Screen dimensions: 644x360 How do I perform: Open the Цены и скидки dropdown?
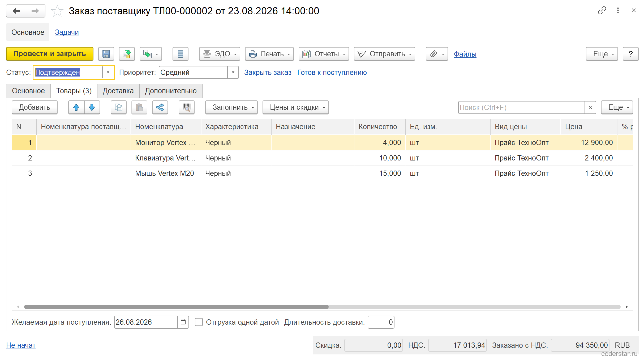(296, 107)
